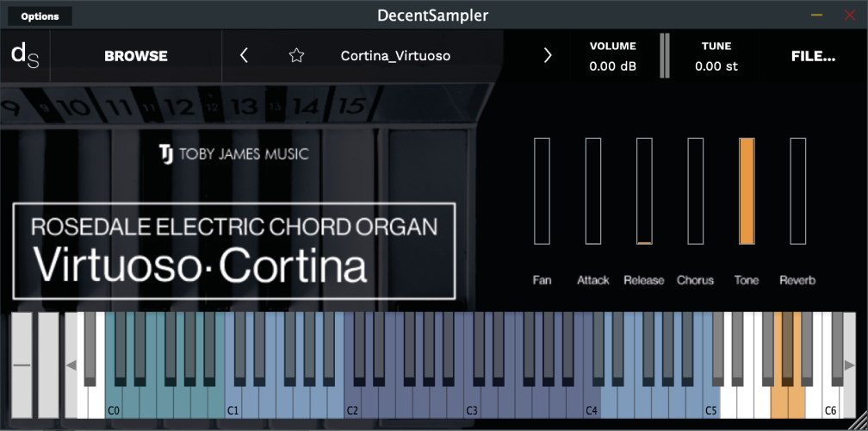Set the Chorus slider level

[695, 191]
